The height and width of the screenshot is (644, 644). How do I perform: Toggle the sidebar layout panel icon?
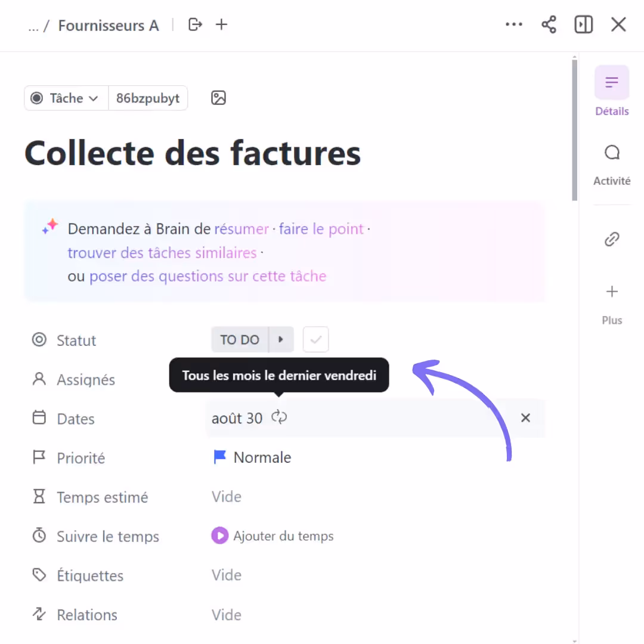(x=583, y=24)
